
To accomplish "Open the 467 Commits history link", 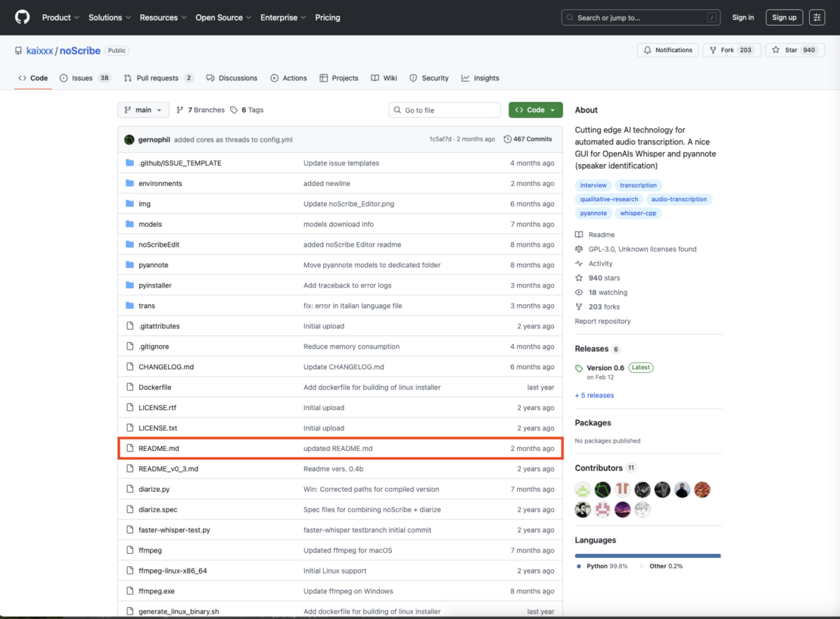I will pyautogui.click(x=527, y=139).
